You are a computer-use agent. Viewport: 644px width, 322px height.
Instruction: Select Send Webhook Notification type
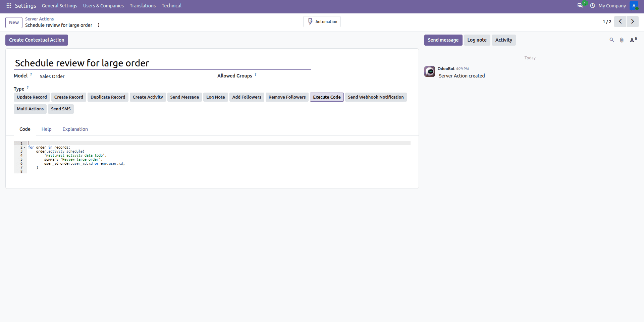376,97
